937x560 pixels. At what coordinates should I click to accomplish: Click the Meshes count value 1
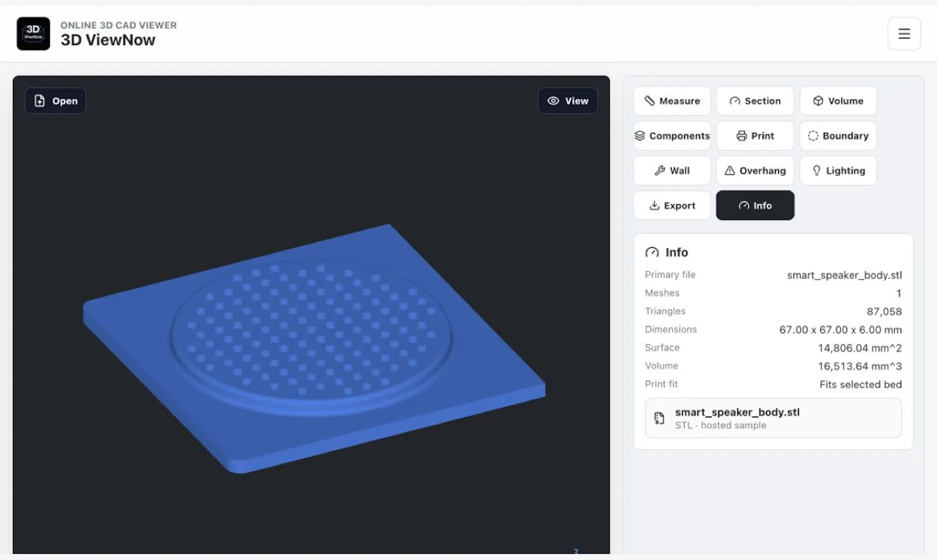[899, 293]
